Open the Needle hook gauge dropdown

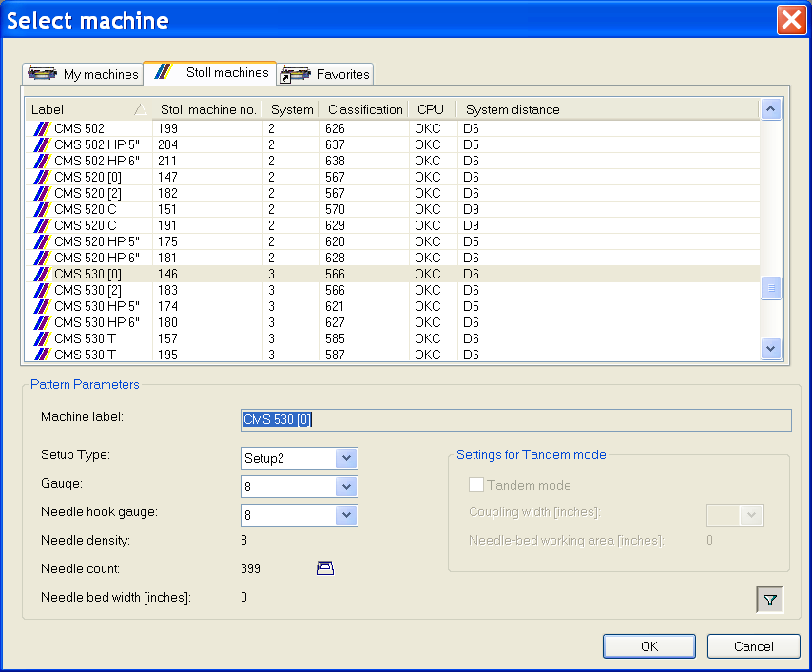347,515
